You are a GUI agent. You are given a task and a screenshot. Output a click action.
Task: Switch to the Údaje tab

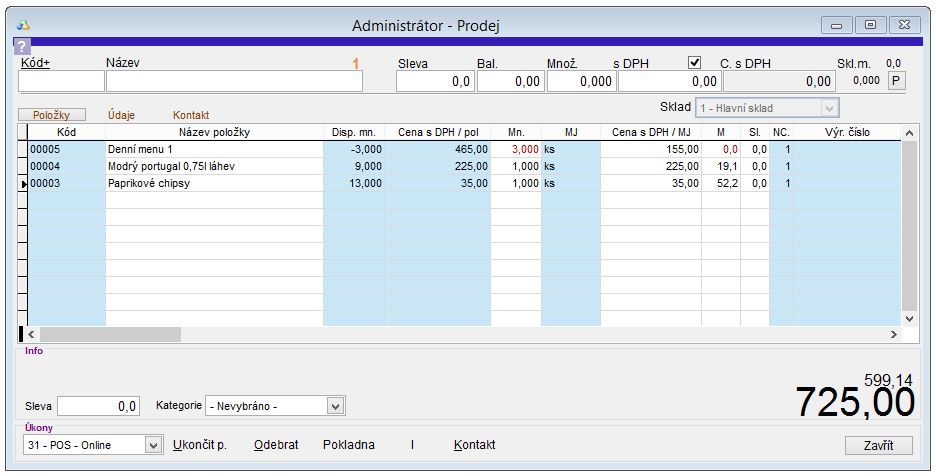click(x=121, y=116)
